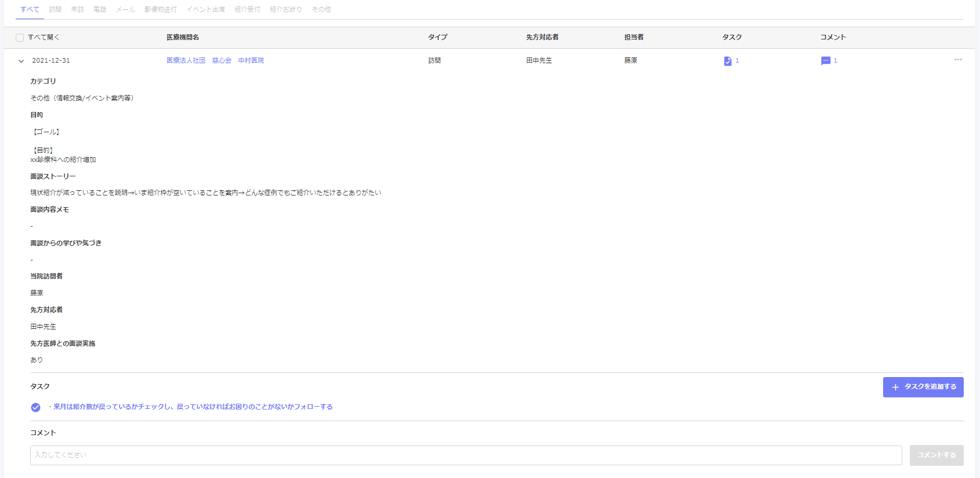This screenshot has height=478, width=980.
Task: Click the 先方医師との面談実施 heading
Action: point(63,343)
